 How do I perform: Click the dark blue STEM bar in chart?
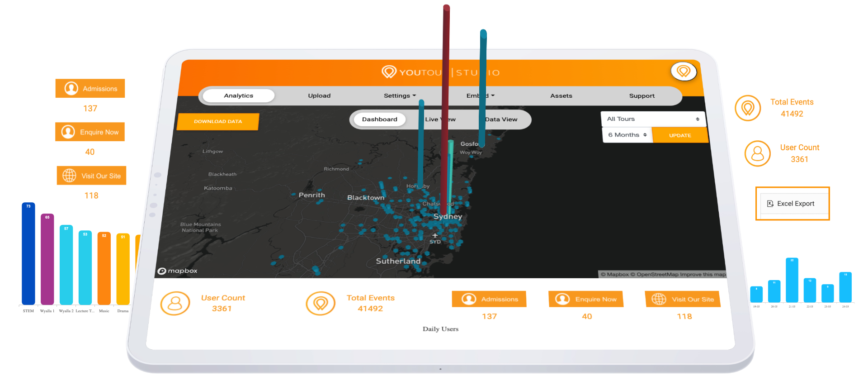point(28,256)
